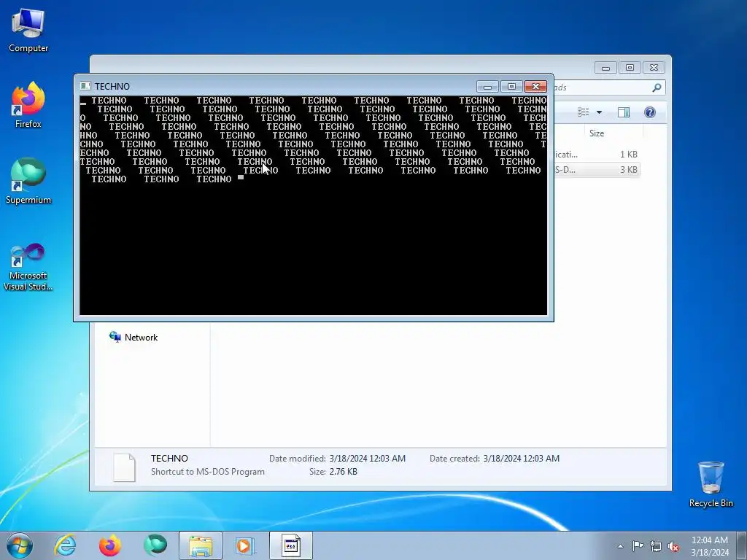Launch Internet Explorer from the taskbar
Viewport: 747px width, 560px height.
click(x=65, y=545)
